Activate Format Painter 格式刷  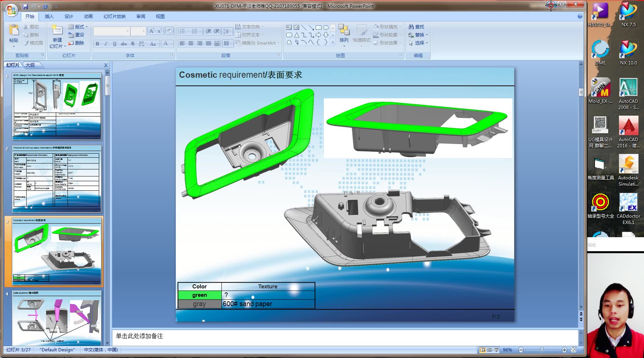click(x=33, y=43)
